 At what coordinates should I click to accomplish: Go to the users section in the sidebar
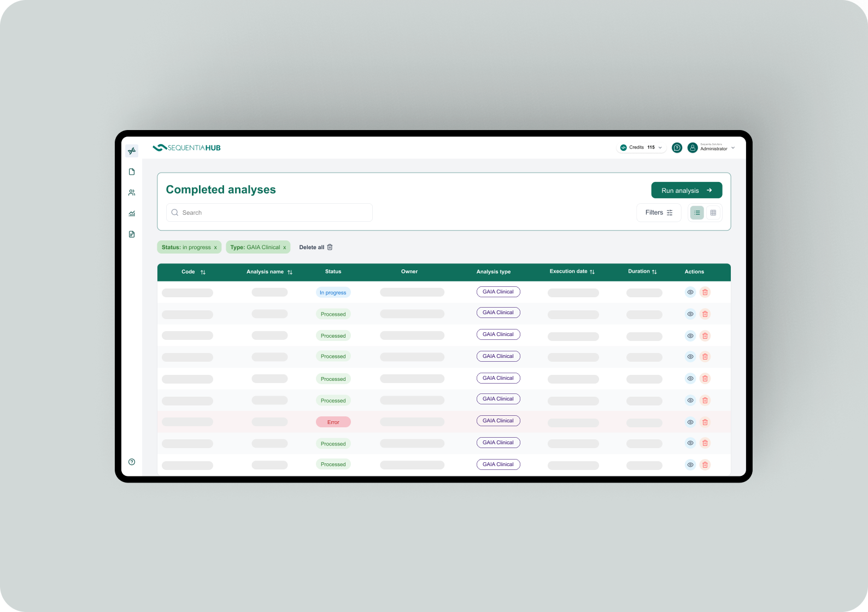(x=132, y=192)
